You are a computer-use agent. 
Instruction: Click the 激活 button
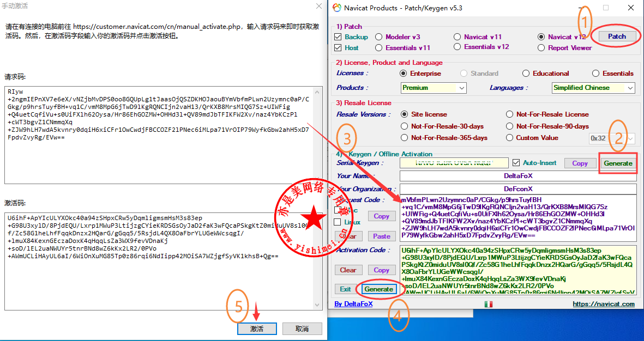[x=257, y=328]
